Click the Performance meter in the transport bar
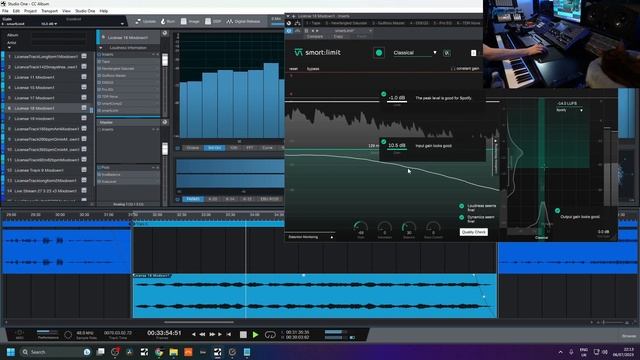Screen dimensions: 640x360 point(48,334)
